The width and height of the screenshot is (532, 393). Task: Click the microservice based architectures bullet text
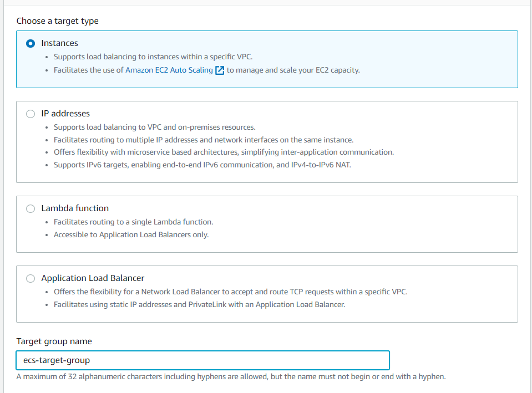coord(223,152)
